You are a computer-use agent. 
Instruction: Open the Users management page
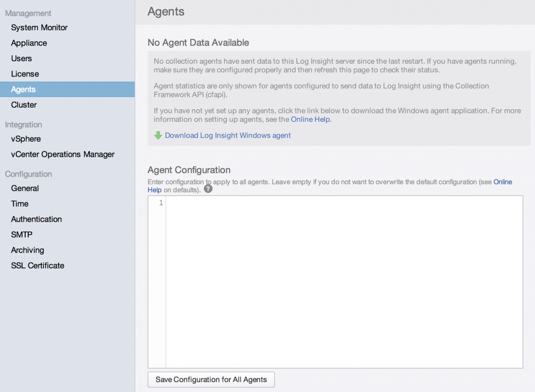click(21, 58)
